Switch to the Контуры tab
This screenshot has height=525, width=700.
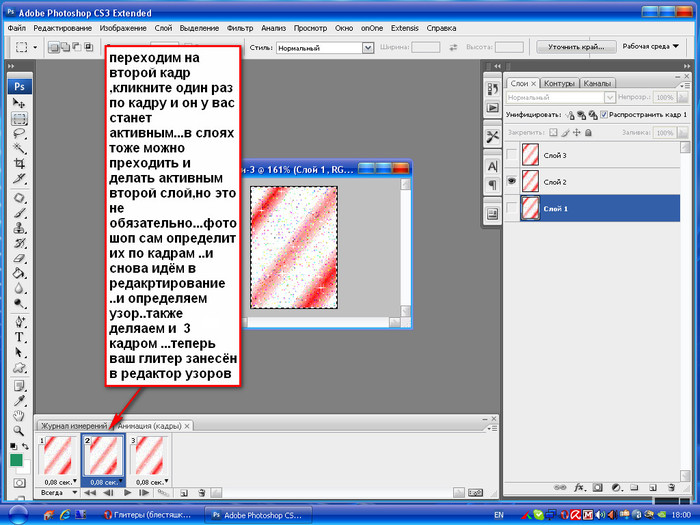pyautogui.click(x=559, y=83)
